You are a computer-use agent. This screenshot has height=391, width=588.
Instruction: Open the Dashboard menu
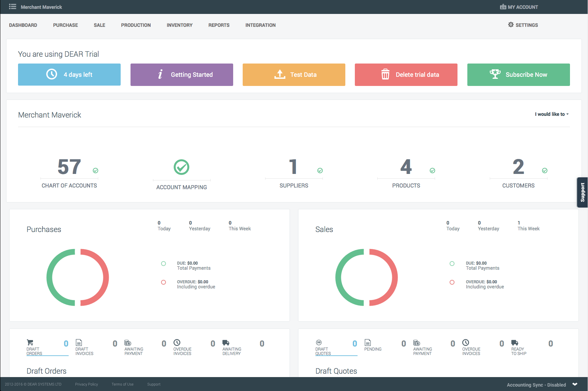point(23,25)
